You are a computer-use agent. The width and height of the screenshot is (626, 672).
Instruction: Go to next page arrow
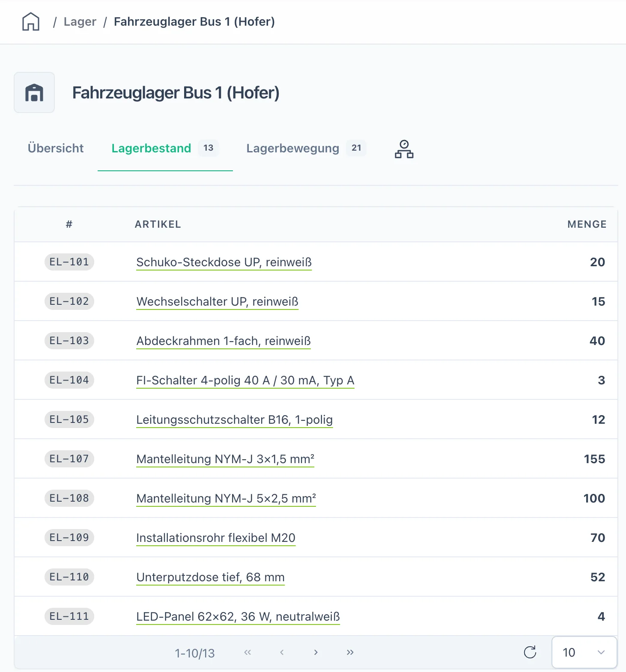point(316,652)
